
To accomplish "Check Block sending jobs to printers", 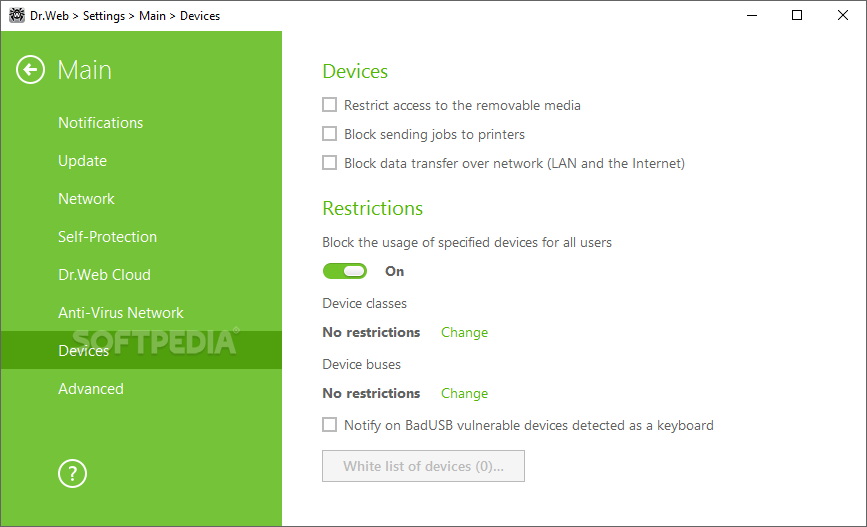I will (x=330, y=133).
